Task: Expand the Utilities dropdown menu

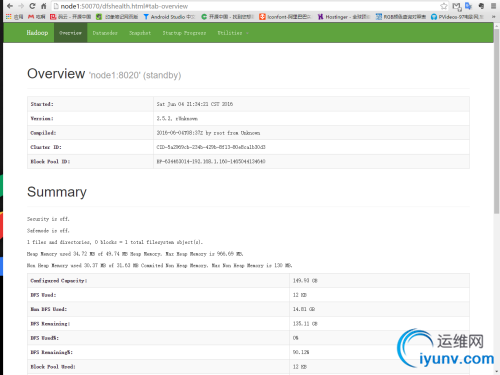Action: point(233,33)
